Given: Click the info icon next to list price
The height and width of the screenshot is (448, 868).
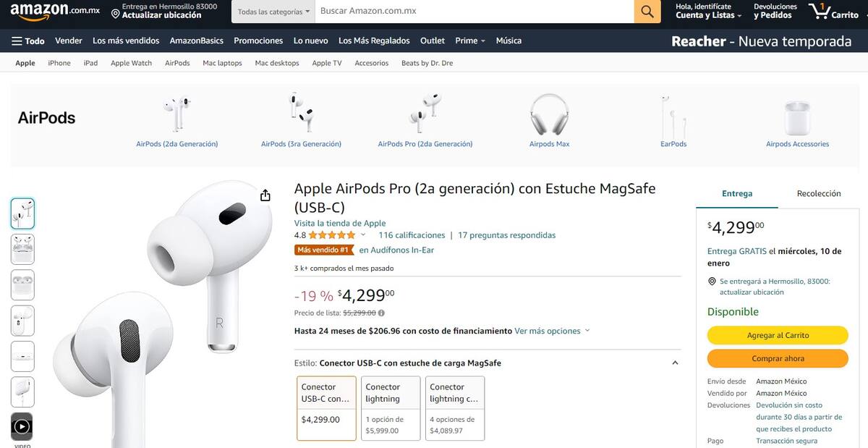Looking at the screenshot, I should pyautogui.click(x=382, y=313).
